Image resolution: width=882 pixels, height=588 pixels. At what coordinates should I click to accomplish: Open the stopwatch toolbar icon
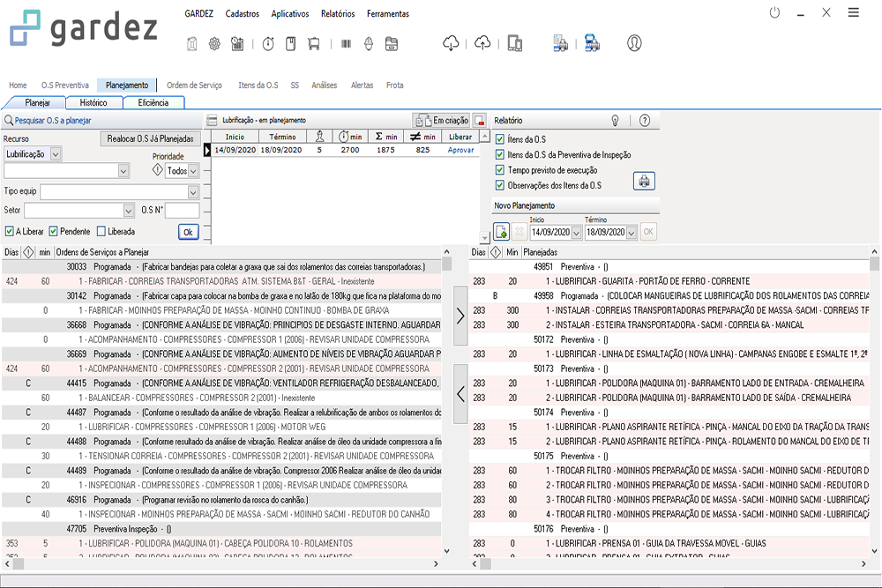[268, 43]
